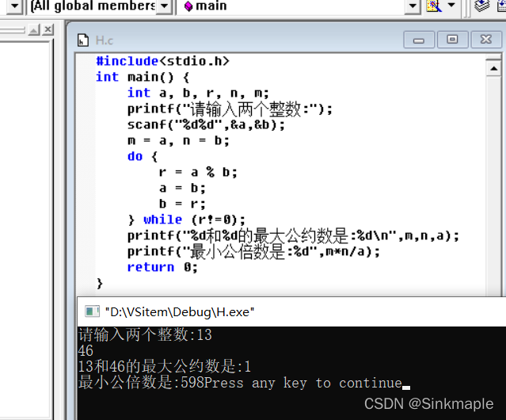Screen dimensions: 506x420
Task: Place cursor on '#include<stdio.h>' line
Action: pyautogui.click(x=162, y=61)
